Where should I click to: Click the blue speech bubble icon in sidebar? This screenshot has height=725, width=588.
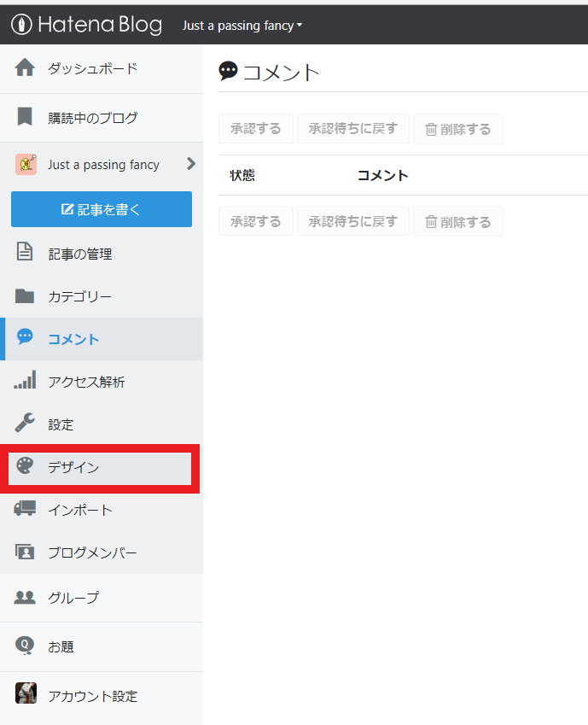click(x=25, y=336)
